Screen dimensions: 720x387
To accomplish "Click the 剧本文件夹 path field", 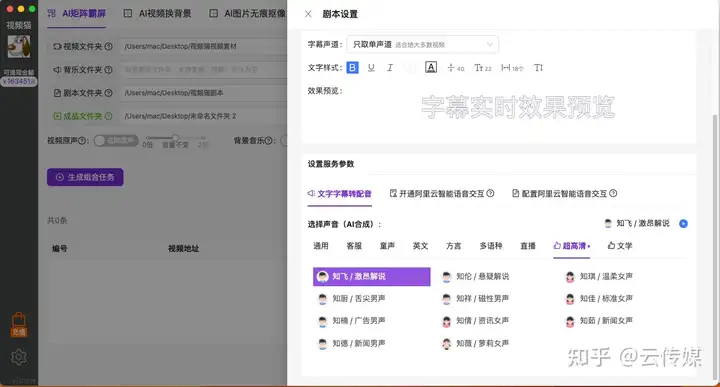I will (x=204, y=93).
